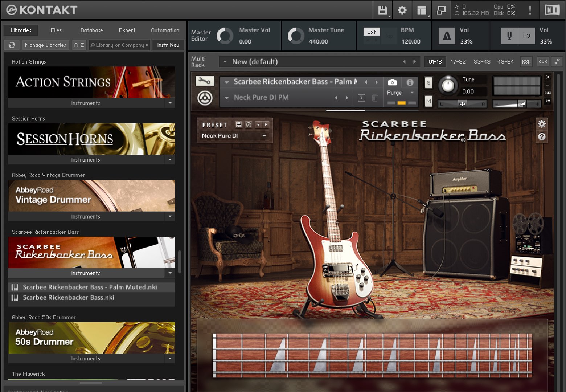The height and width of the screenshot is (392, 566).
Task: Open the Neck Pure DI preset dropdown
Action: [234, 135]
